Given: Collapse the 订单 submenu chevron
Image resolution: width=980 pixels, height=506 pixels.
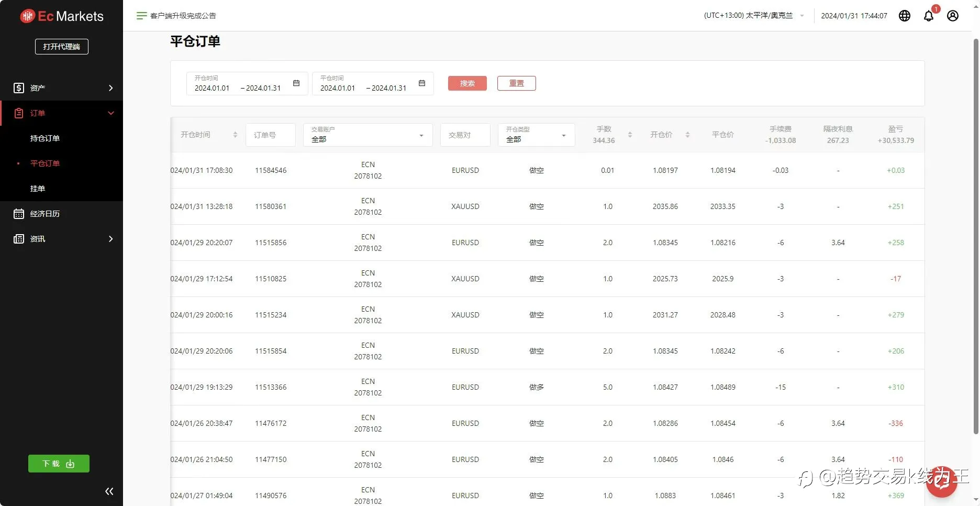Looking at the screenshot, I should click(x=110, y=113).
